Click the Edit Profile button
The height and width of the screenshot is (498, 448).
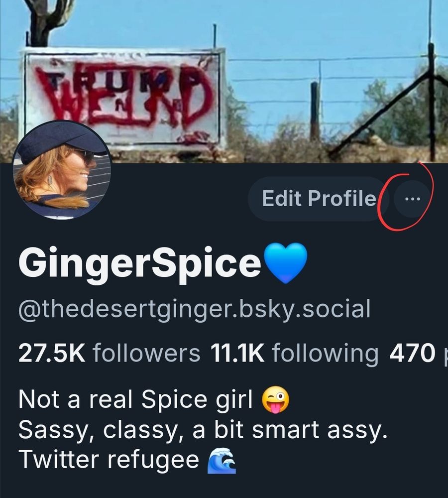pyautogui.click(x=319, y=199)
